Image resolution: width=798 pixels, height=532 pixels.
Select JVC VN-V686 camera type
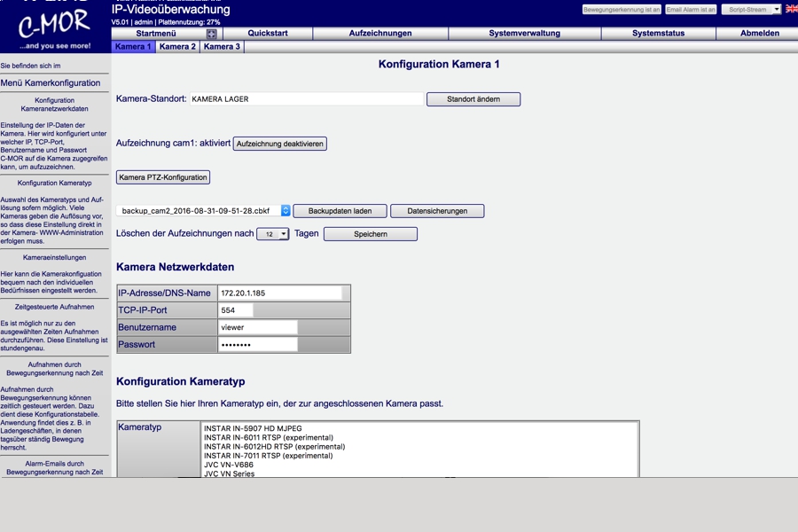coord(229,465)
